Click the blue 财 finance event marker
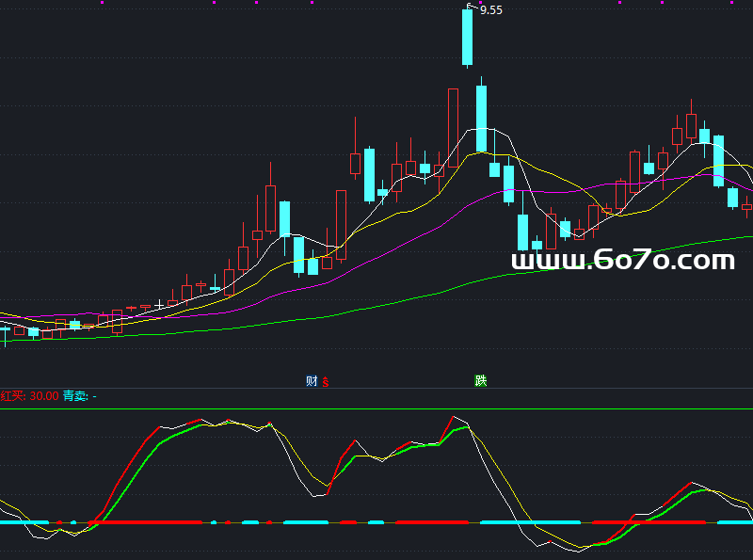Image resolution: width=753 pixels, height=560 pixels. [312, 381]
